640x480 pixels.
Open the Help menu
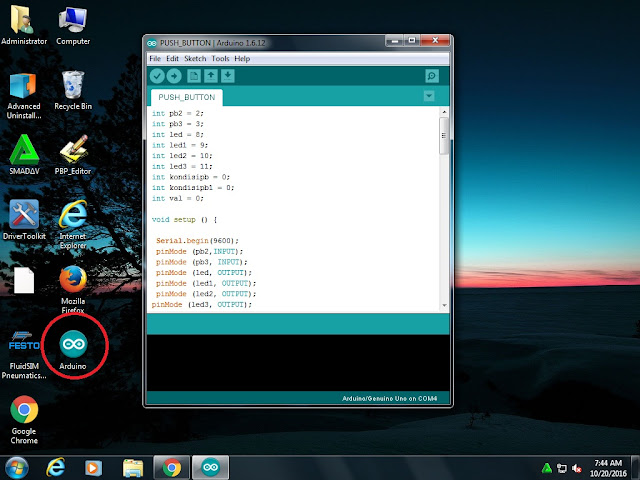(x=242, y=59)
